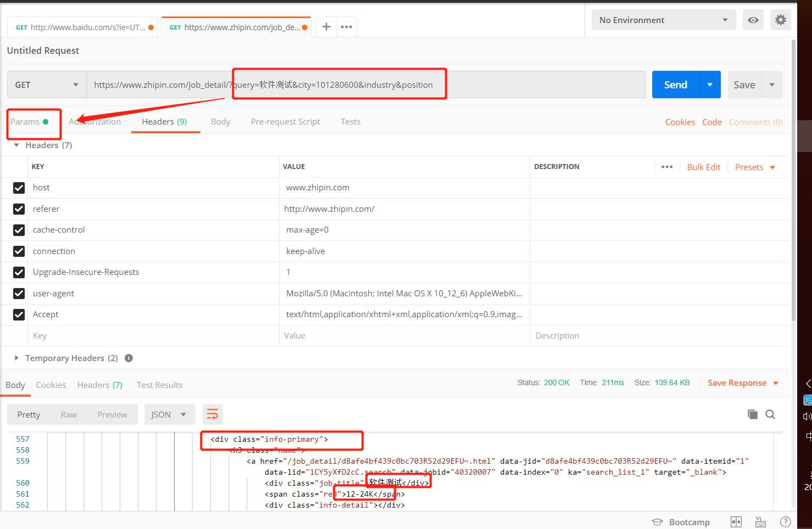Open tab options ellipsis menu
Viewport: 812px width, 529px height.
tap(346, 26)
